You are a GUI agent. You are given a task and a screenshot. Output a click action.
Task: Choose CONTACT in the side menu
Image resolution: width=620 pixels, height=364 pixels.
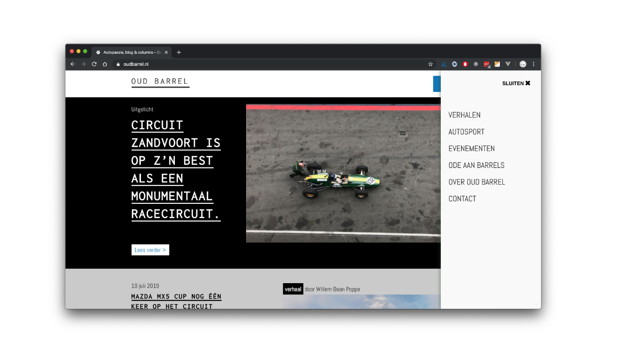(x=462, y=198)
